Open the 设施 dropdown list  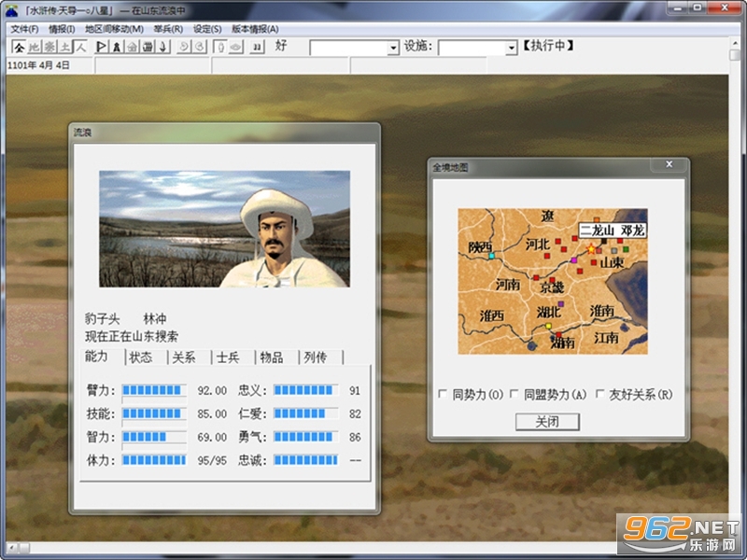[x=511, y=48]
